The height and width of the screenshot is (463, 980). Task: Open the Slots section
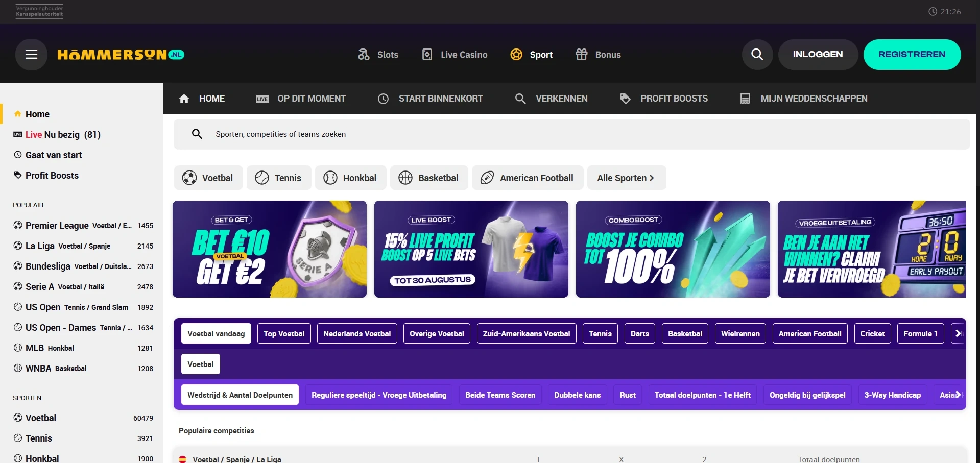(x=378, y=55)
